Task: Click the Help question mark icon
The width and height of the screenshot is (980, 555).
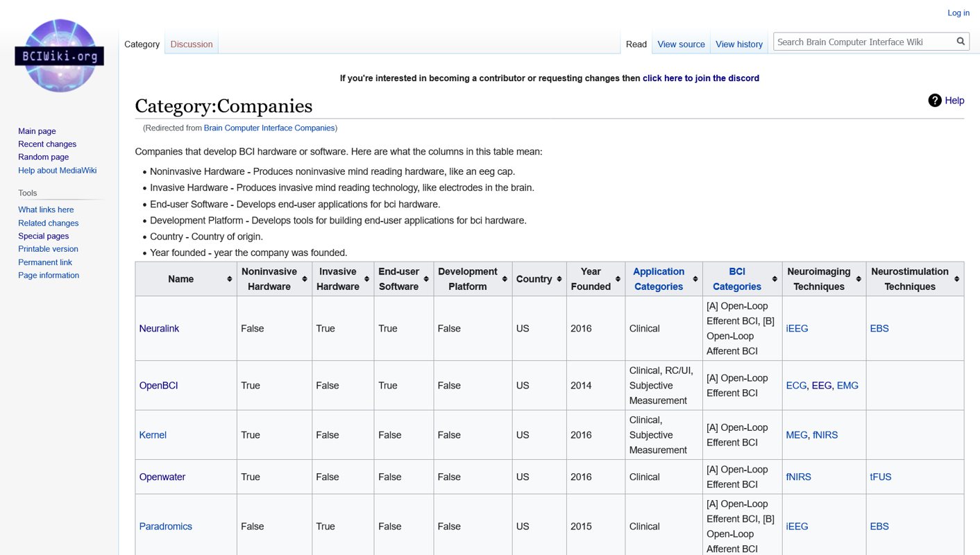Action: (934, 101)
